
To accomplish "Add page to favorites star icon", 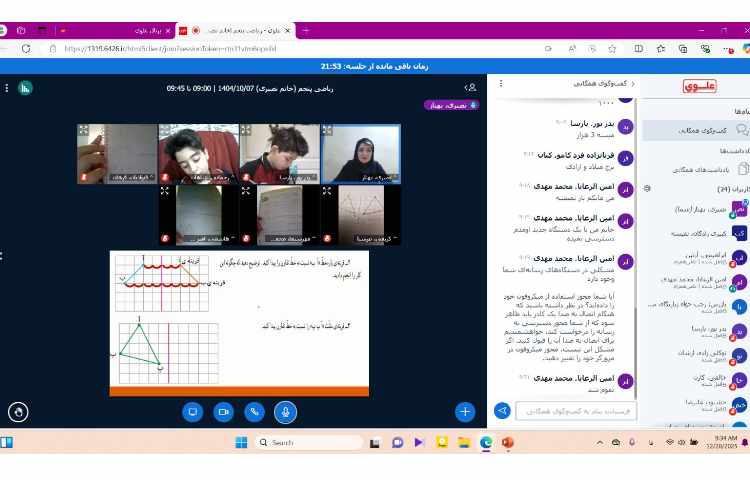I will pos(612,49).
